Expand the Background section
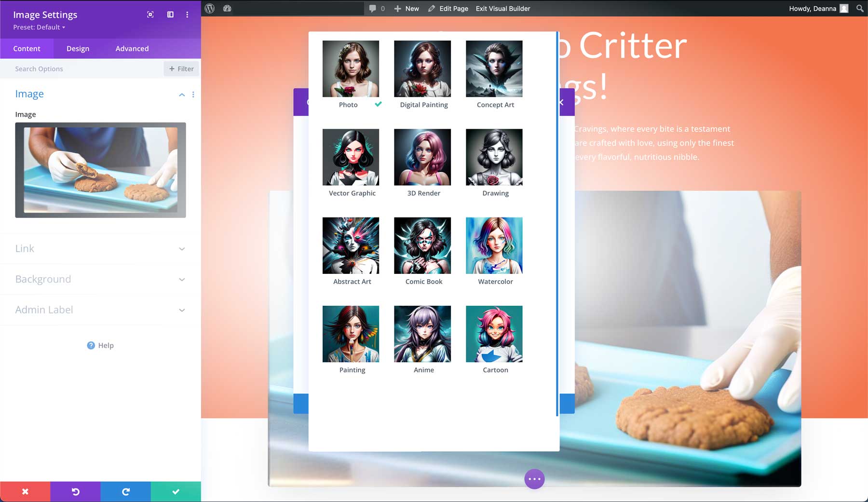This screenshot has width=868, height=502. coord(100,279)
